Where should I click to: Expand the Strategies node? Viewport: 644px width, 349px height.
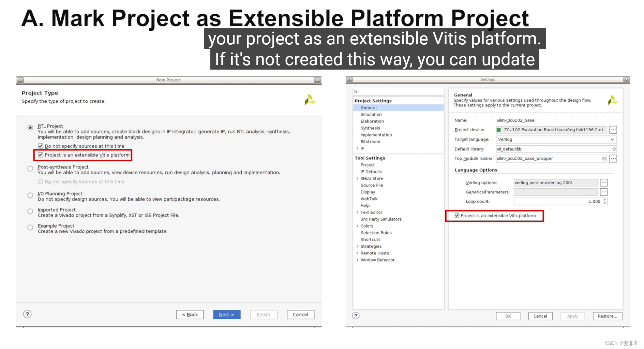[357, 246]
